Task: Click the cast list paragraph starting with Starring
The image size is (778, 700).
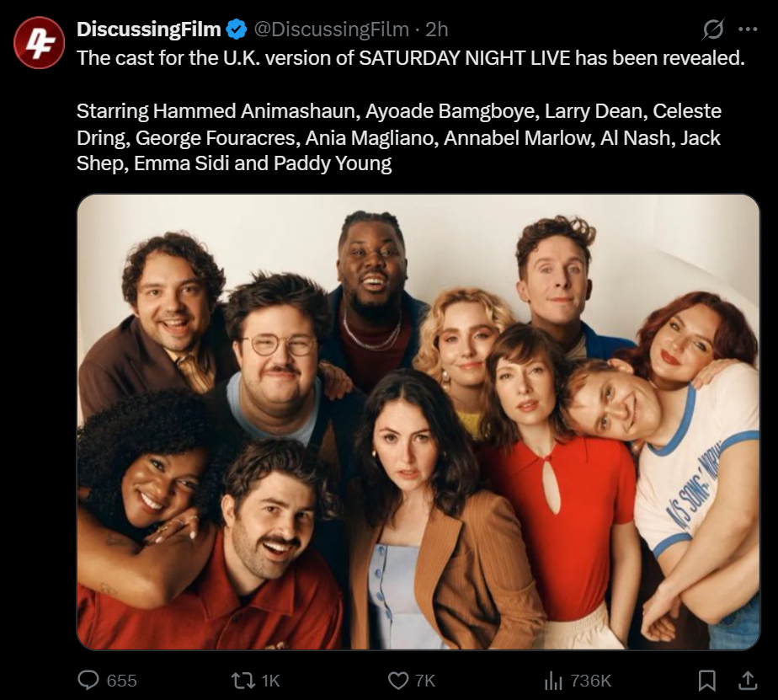Action: point(398,137)
